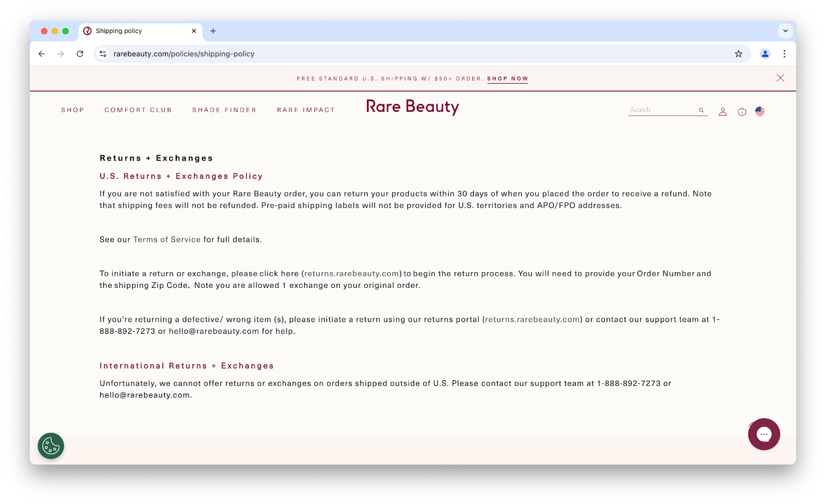Image resolution: width=826 pixels, height=504 pixels.
Task: Click the SHOP NOW link in banner
Action: coord(507,79)
